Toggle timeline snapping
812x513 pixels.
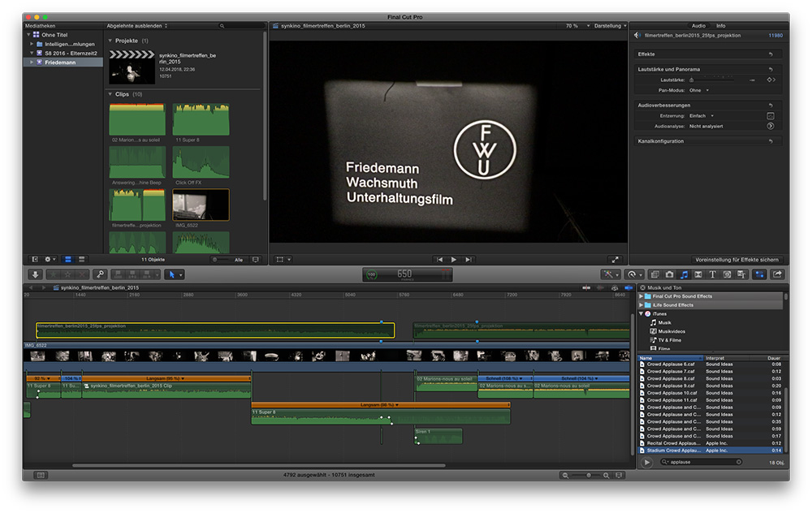[x=628, y=287]
